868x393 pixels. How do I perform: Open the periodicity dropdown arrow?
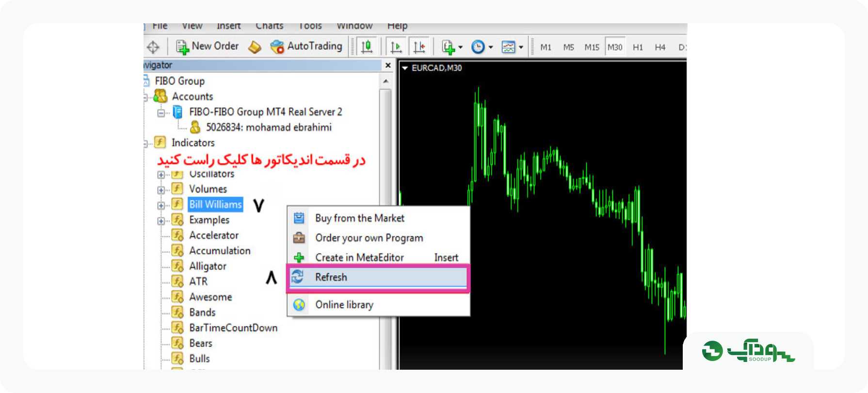click(491, 48)
